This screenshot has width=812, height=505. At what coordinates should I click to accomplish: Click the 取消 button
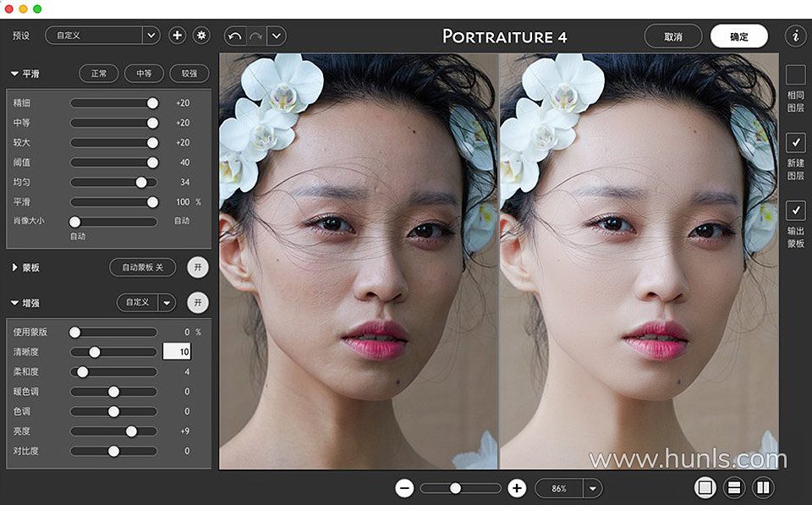pyautogui.click(x=672, y=36)
